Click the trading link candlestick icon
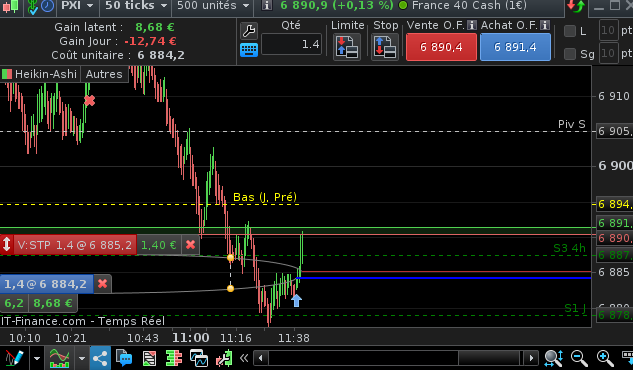Image resolution: width=633 pixels, height=370 pixels. [224, 358]
